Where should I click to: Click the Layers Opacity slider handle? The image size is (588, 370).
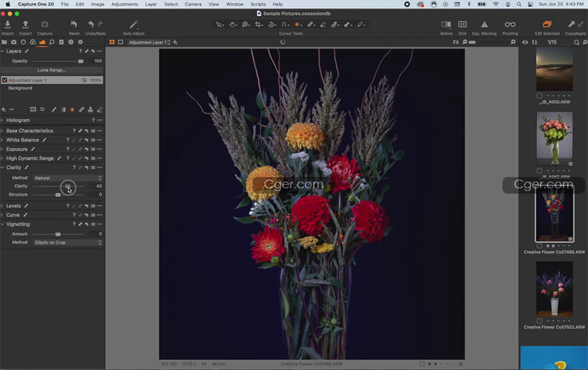(x=81, y=61)
